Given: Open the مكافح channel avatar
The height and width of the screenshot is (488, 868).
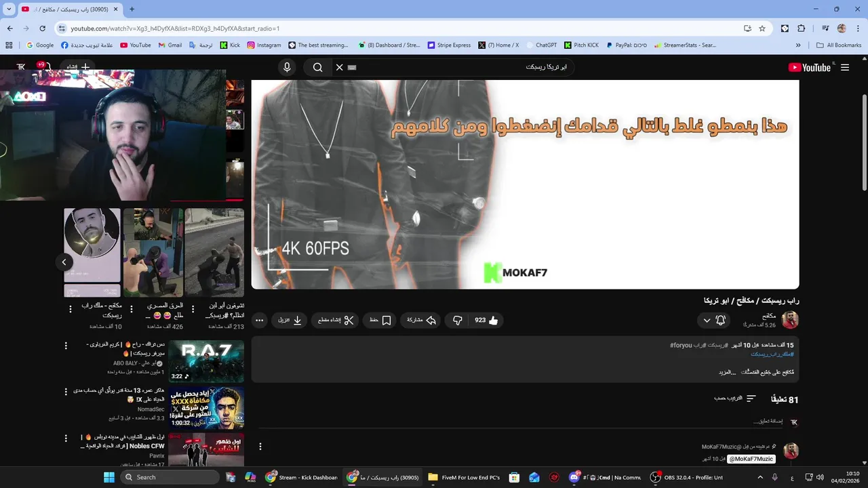Looking at the screenshot, I should (x=790, y=320).
